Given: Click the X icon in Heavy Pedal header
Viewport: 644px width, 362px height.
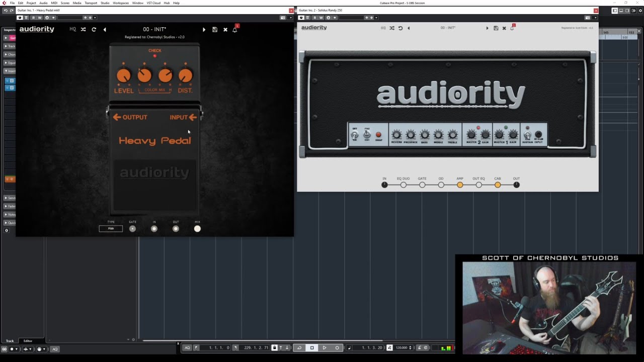Looking at the screenshot, I should pyautogui.click(x=225, y=30).
